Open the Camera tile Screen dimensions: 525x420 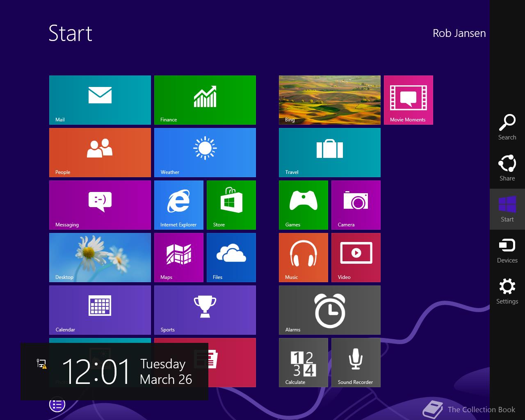tap(356, 205)
